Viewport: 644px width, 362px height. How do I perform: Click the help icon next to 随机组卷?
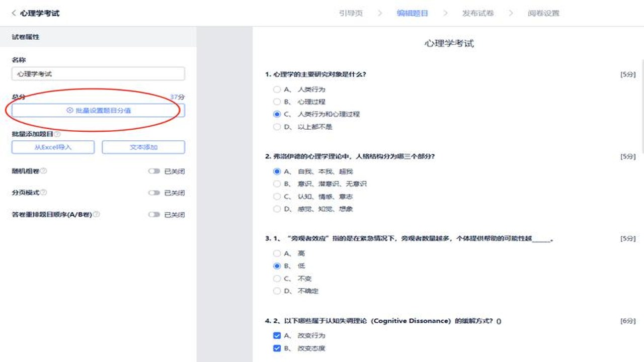pos(44,171)
